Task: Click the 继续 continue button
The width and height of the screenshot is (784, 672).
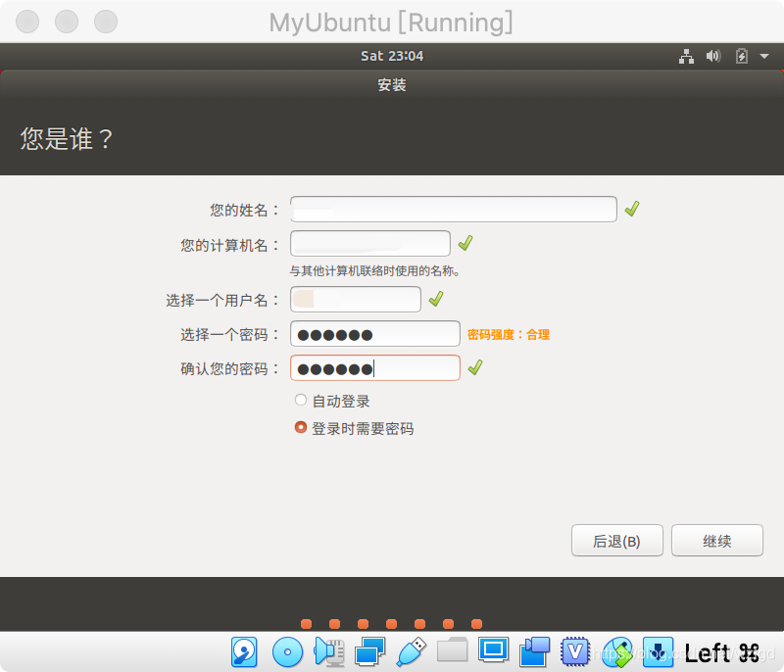Action: coord(717,540)
